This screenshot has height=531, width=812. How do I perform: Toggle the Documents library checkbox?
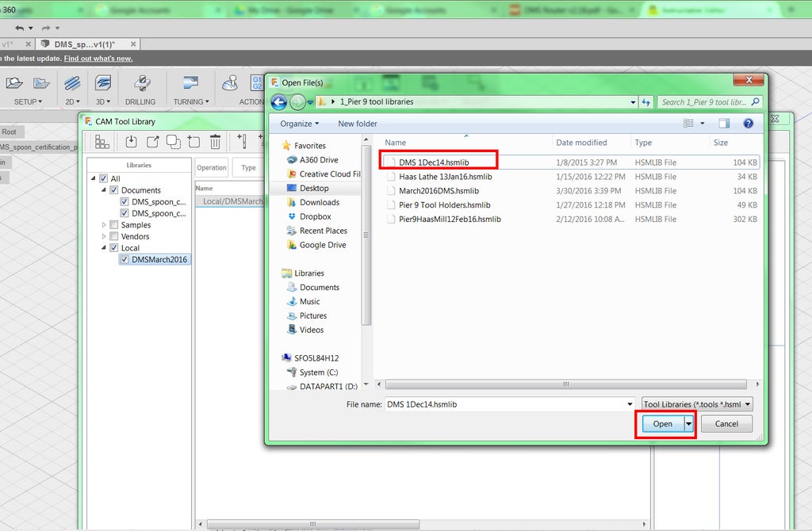click(114, 190)
